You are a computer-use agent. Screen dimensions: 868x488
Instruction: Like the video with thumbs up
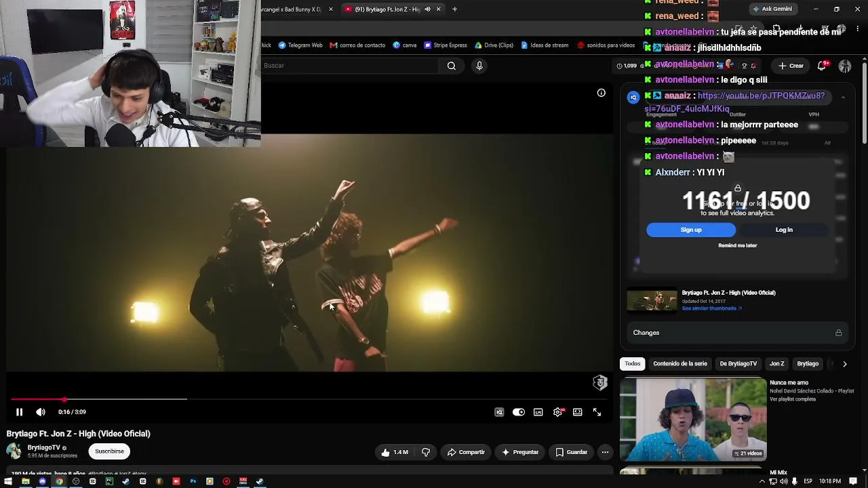(394, 452)
